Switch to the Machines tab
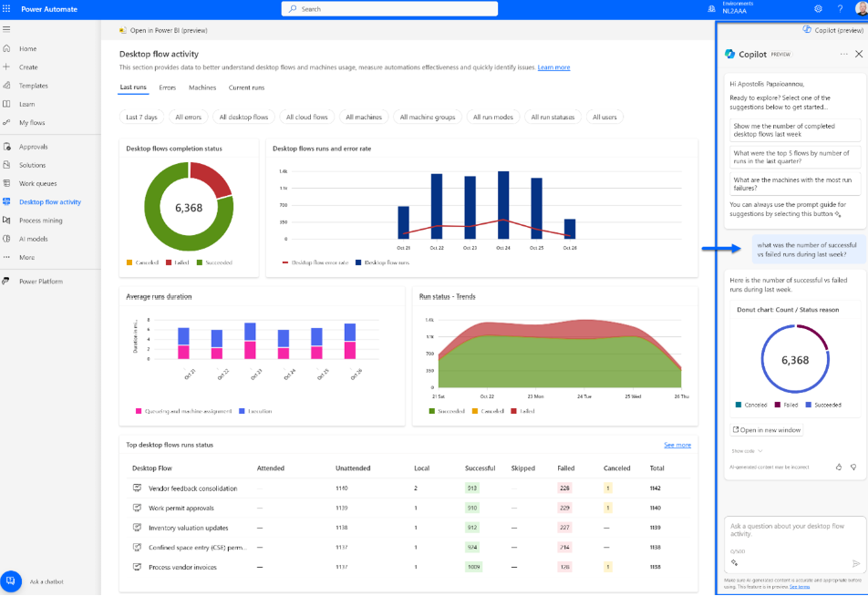The height and width of the screenshot is (596, 868). pos(202,87)
